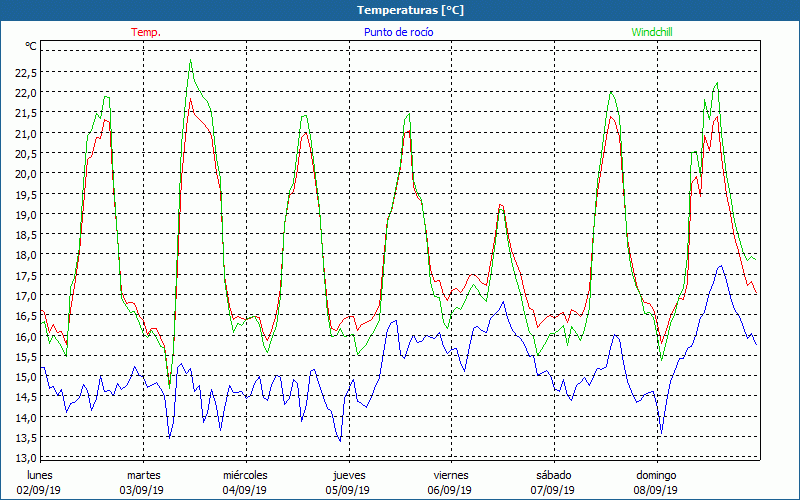Click the 08/09/19 date label
The image size is (800, 500).
coord(656,490)
